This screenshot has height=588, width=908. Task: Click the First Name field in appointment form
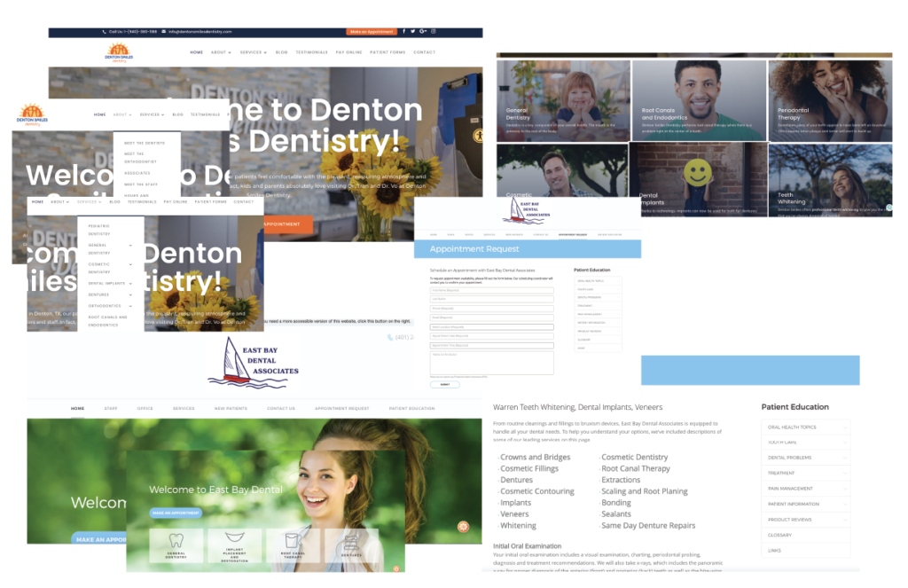pos(491,290)
